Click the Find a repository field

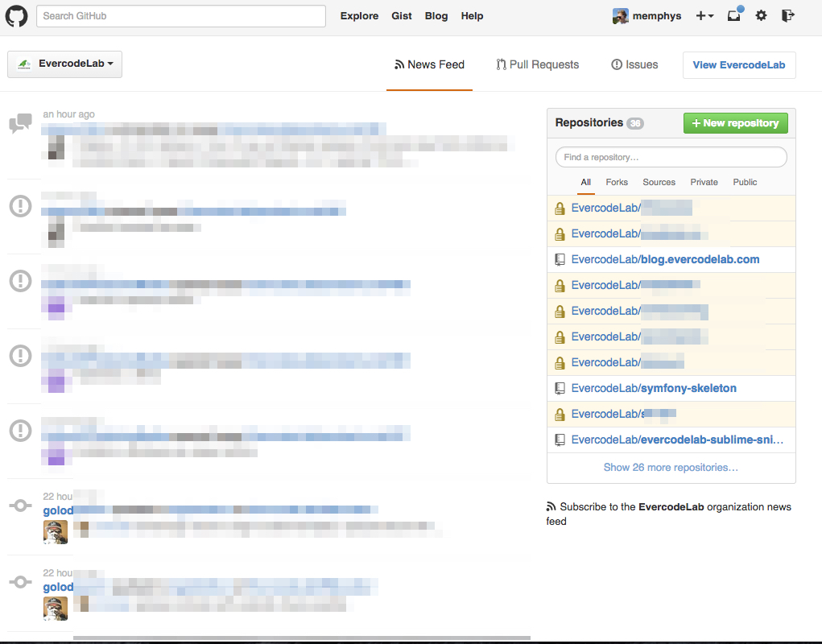pyautogui.click(x=671, y=157)
